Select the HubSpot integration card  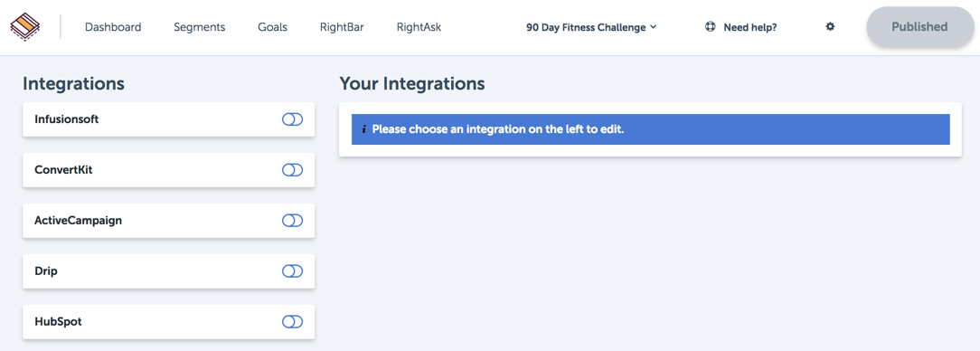pos(169,321)
